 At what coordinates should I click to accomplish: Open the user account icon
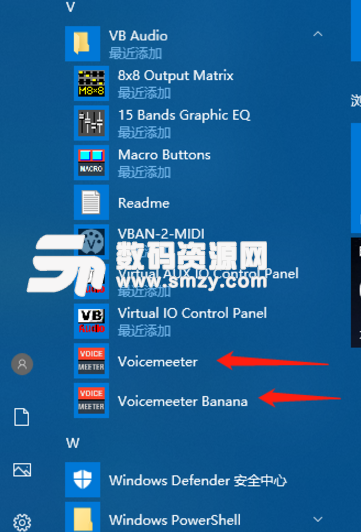click(x=22, y=364)
